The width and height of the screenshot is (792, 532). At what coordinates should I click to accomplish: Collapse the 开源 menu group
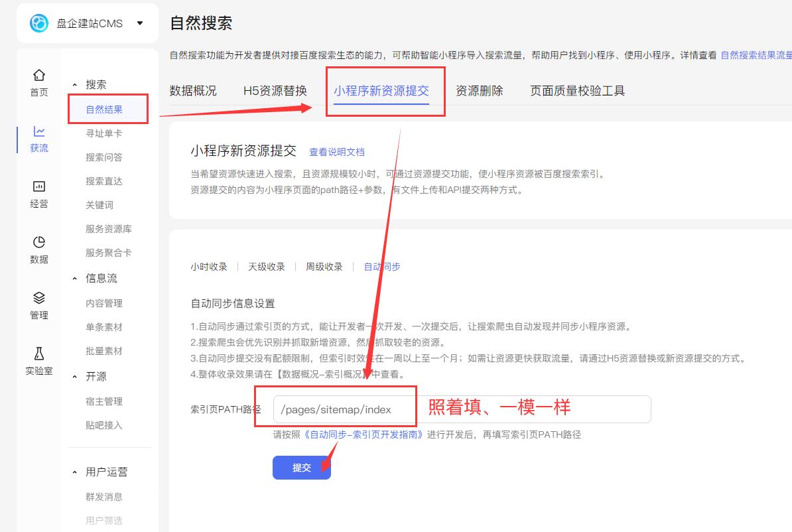click(75, 376)
